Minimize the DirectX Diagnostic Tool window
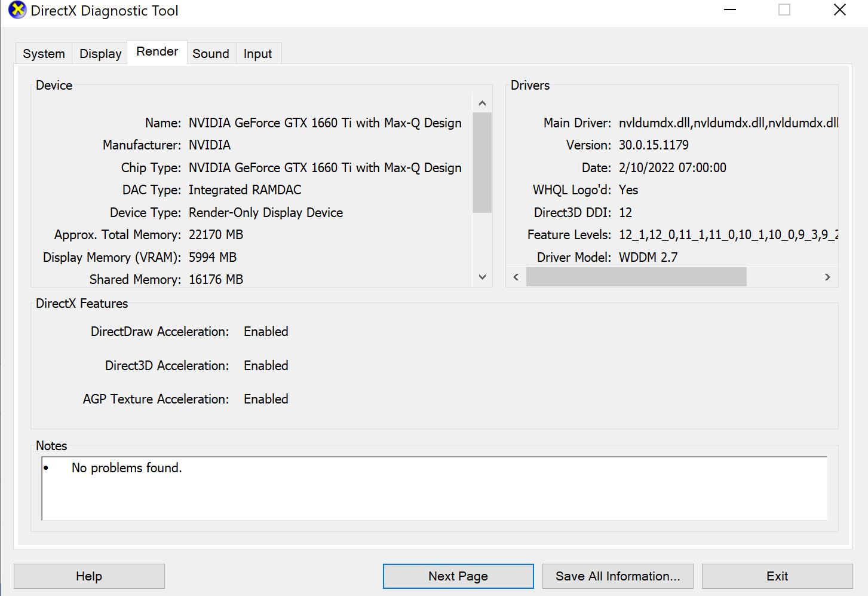The height and width of the screenshot is (596, 868). click(x=730, y=10)
